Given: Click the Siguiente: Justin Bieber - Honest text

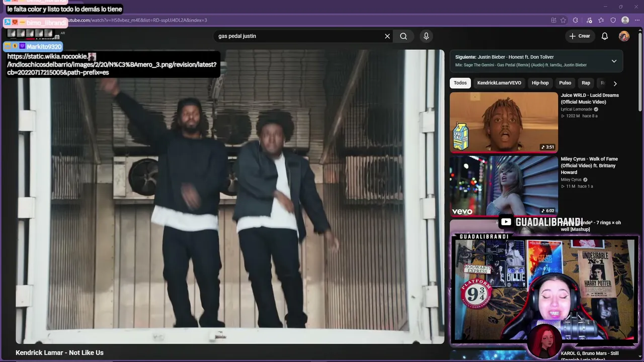Looking at the screenshot, I should [504, 57].
